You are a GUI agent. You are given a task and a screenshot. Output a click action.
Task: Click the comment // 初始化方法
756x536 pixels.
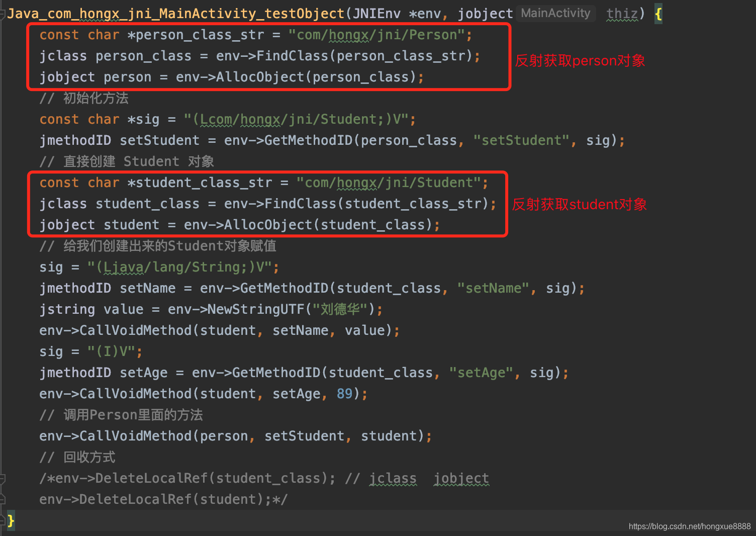pyautogui.click(x=84, y=98)
